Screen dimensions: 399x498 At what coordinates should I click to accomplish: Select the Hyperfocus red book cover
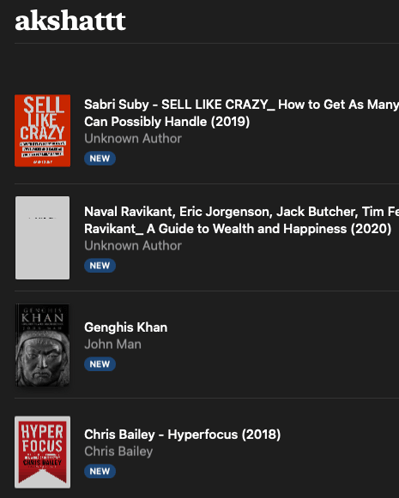(x=42, y=452)
